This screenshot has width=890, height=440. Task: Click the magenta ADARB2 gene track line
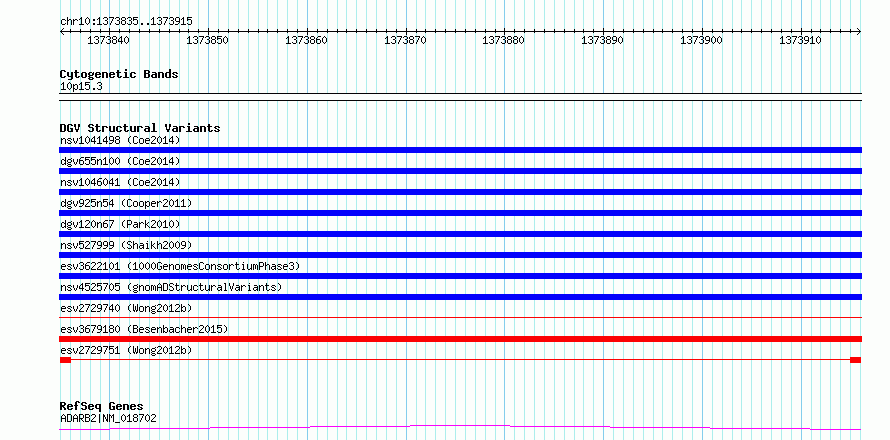coord(460,427)
